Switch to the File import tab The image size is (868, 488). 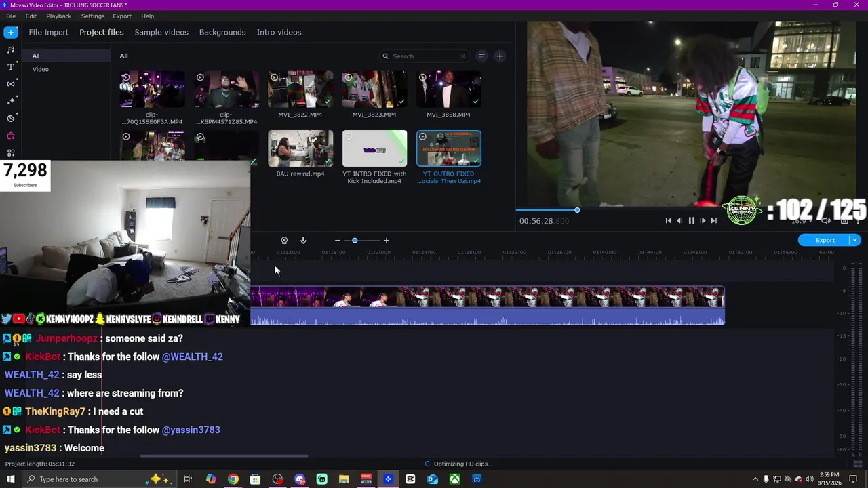tap(49, 32)
